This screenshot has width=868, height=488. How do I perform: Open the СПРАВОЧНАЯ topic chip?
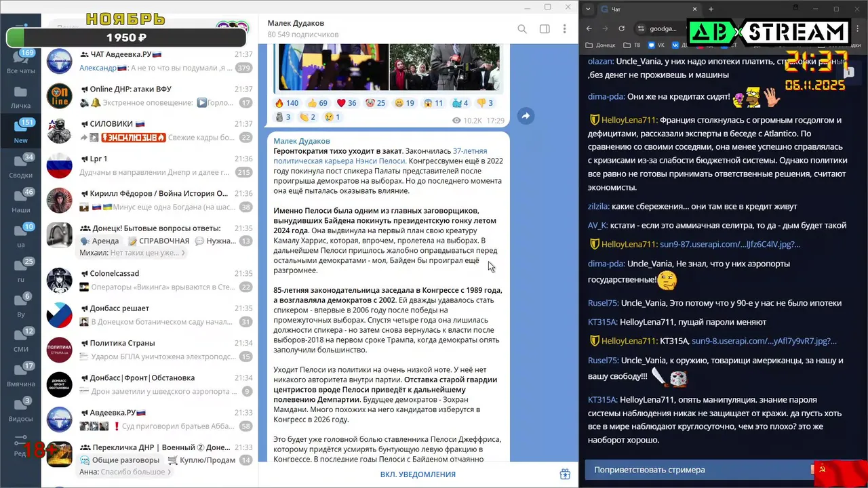(x=159, y=241)
